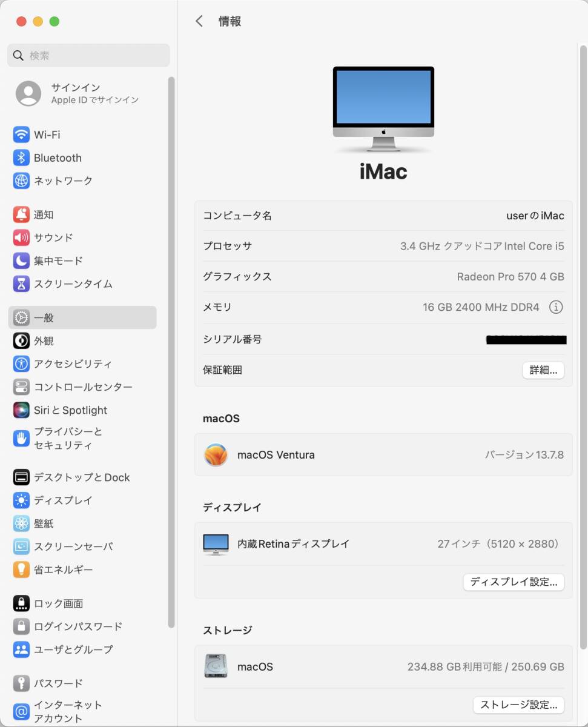Open ディスプレイ sun icon in sidebar

pyautogui.click(x=21, y=500)
